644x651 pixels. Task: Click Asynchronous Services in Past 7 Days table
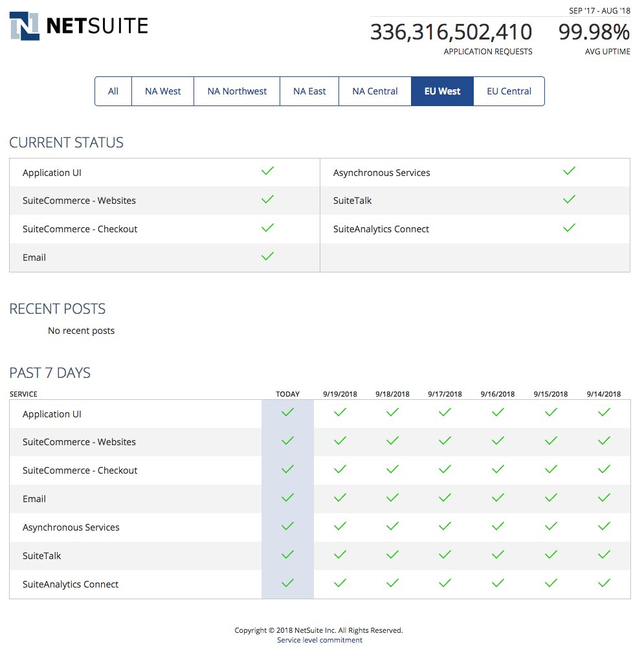71,527
